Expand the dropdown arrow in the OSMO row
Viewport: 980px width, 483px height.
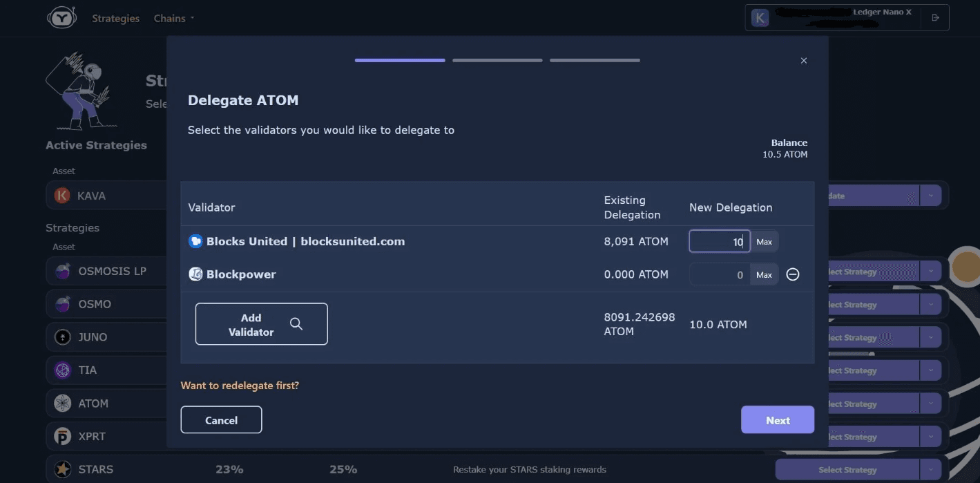point(931,305)
